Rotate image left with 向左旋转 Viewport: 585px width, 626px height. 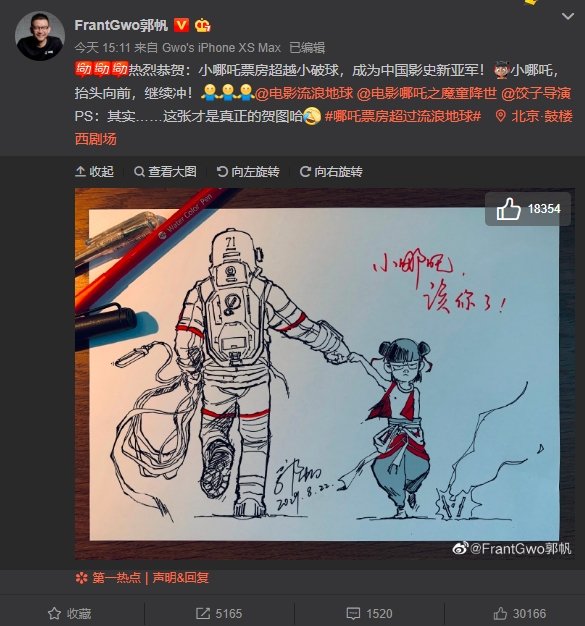(x=248, y=172)
